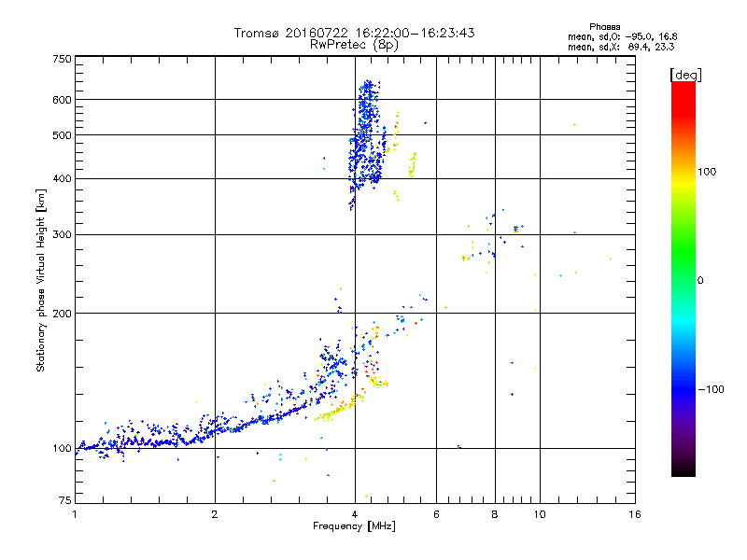Click the 'mean, sd,O: -95.0, 16.8' statistic
The width and height of the screenshot is (747, 560).
[x=622, y=36]
